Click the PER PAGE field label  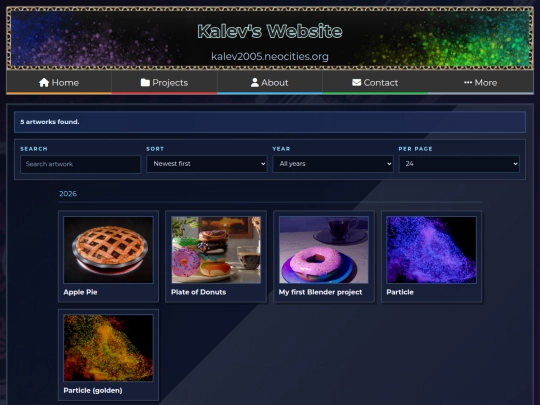click(415, 149)
